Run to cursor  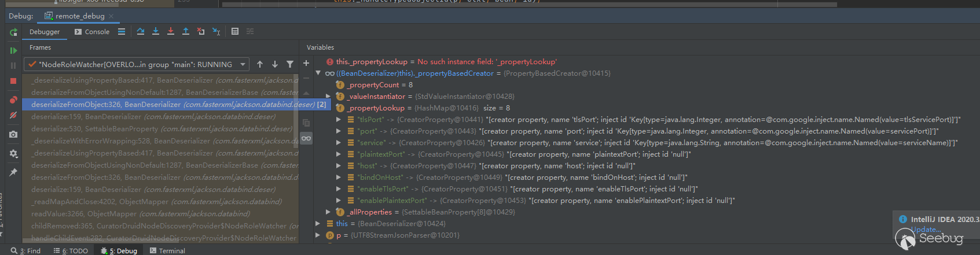(x=216, y=31)
